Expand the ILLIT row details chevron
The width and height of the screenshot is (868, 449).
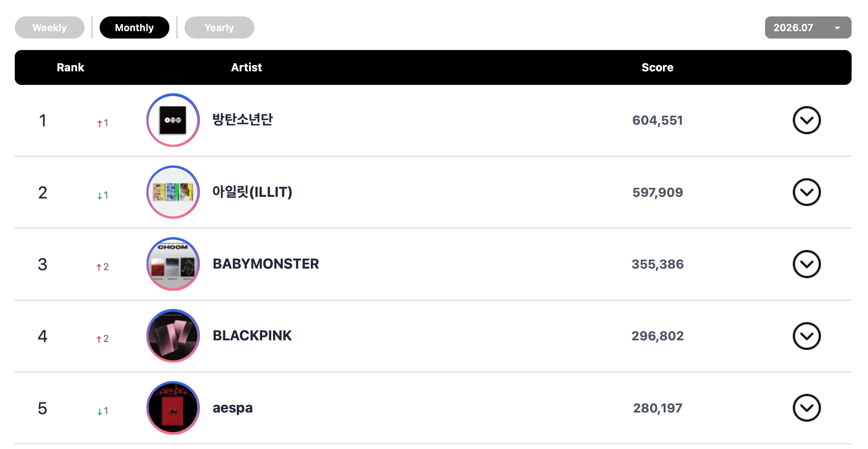pyautogui.click(x=806, y=192)
